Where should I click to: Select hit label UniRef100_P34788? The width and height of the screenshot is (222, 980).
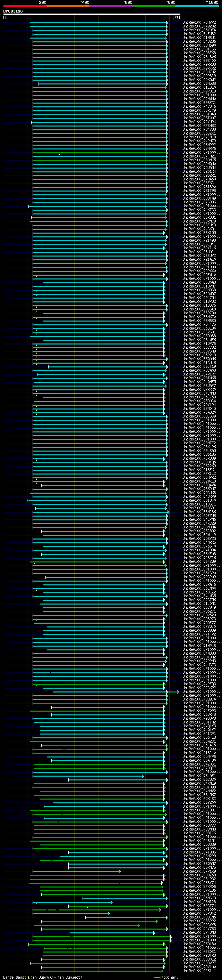pos(199,130)
